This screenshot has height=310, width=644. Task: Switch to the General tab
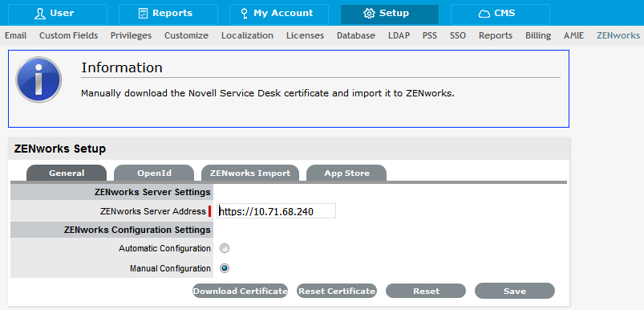(x=67, y=173)
